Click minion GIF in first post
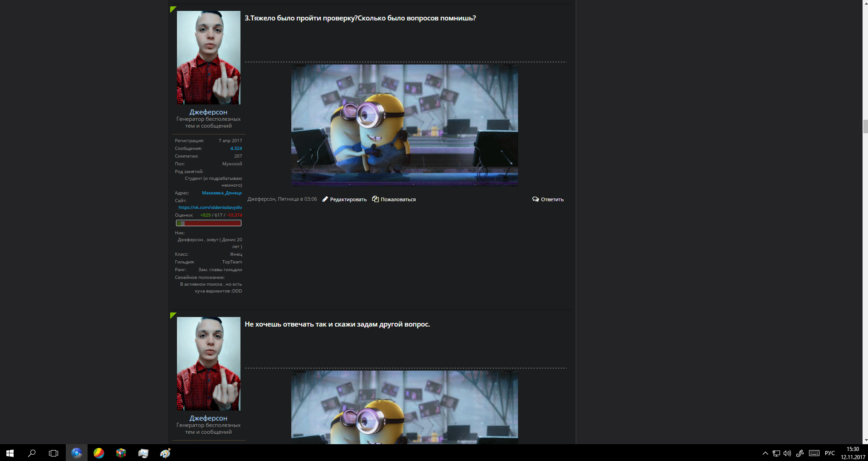 click(x=404, y=125)
